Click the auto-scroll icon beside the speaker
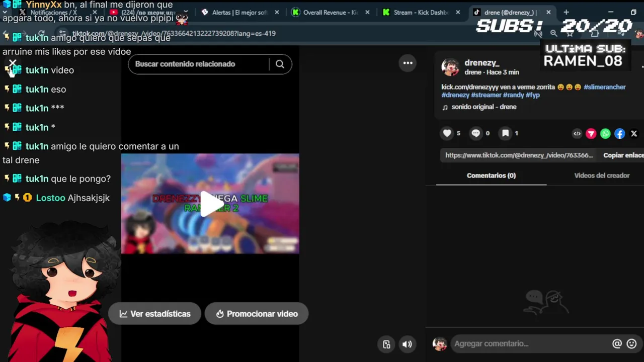This screenshot has height=362, width=644. (x=386, y=344)
